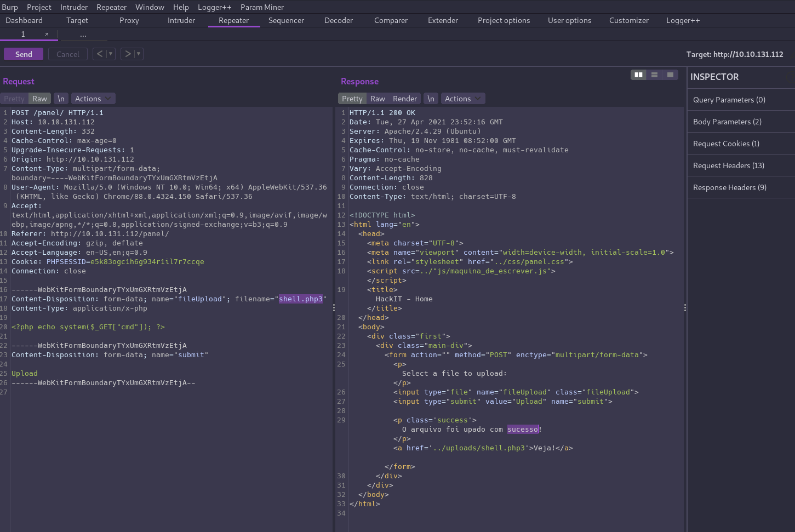Click the target host http://10.10.131.112 label
This screenshot has width=795, height=532.
[735, 54]
